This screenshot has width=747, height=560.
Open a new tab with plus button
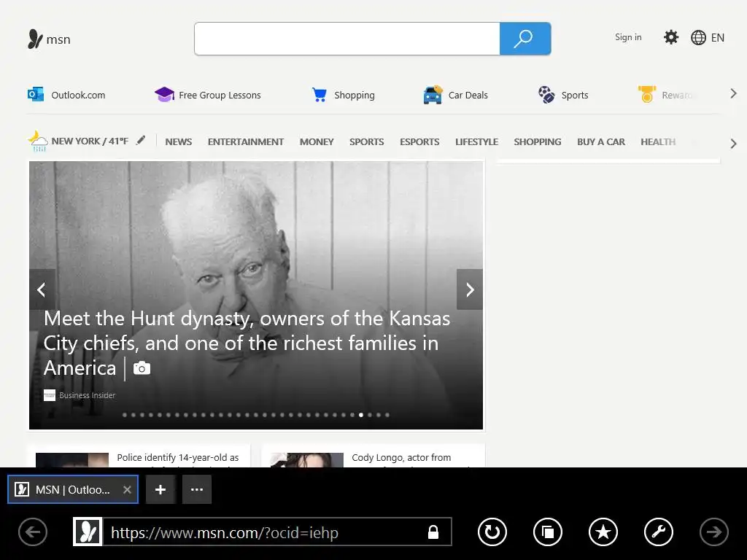click(x=160, y=489)
